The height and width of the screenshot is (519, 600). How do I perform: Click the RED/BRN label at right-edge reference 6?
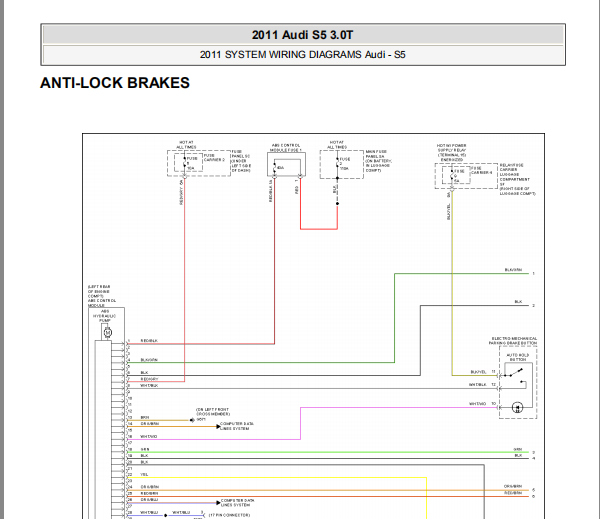tap(513, 493)
